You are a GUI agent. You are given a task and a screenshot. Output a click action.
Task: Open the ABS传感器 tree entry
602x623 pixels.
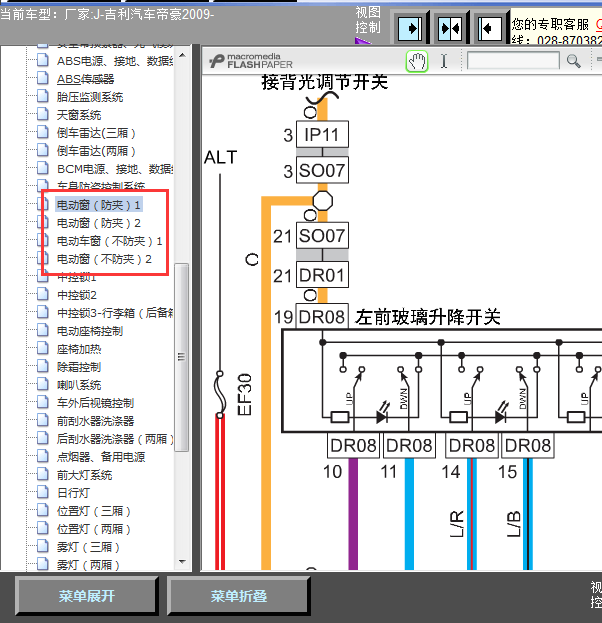pyautogui.click(x=85, y=79)
